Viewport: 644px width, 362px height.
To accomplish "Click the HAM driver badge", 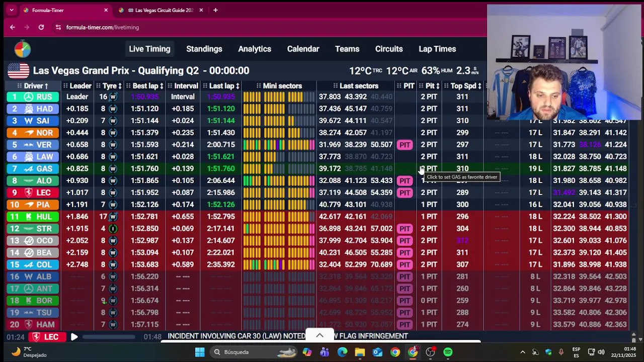I will coord(34,324).
